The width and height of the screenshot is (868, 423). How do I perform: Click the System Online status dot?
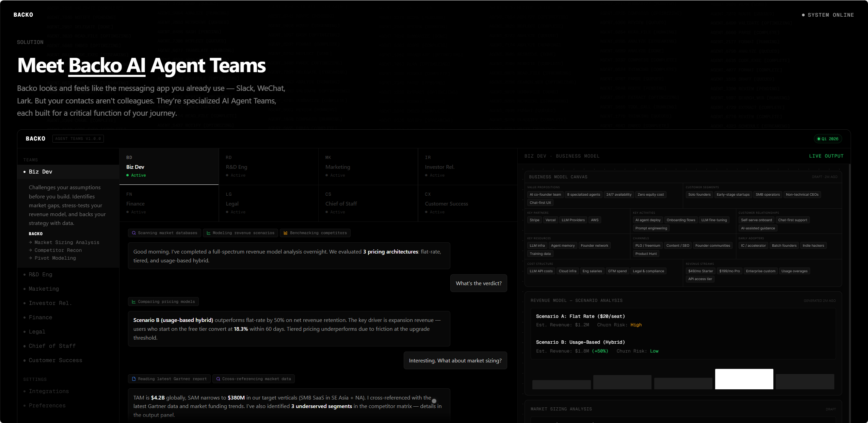[803, 15]
